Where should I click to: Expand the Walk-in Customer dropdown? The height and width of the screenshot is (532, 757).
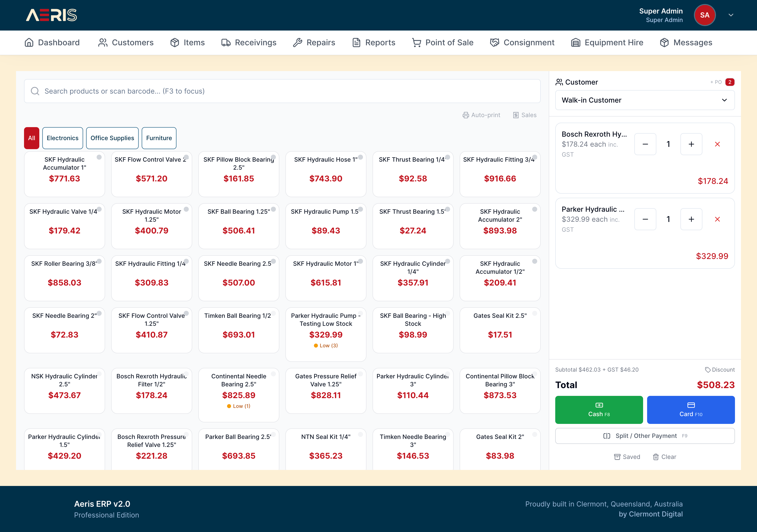[645, 100]
